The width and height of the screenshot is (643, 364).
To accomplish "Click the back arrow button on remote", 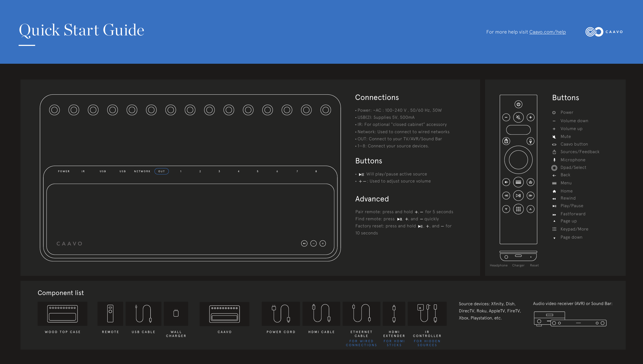I will coord(506,182).
